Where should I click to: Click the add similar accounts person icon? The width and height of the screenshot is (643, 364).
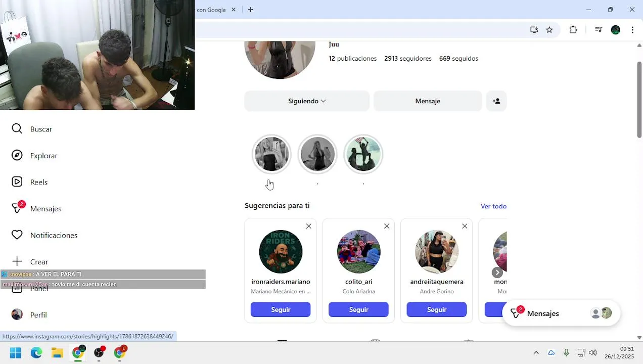tap(496, 101)
